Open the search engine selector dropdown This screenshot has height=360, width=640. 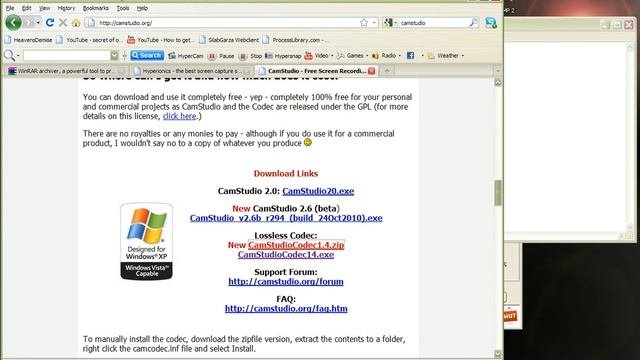pyautogui.click(x=390, y=23)
